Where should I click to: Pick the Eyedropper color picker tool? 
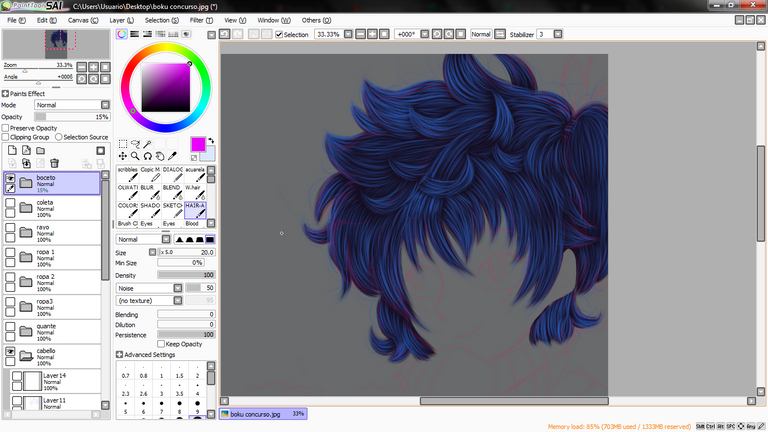172,156
